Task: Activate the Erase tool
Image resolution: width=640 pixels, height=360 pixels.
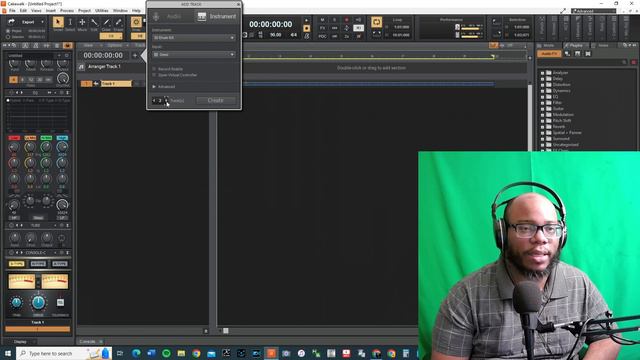Action: (118, 22)
